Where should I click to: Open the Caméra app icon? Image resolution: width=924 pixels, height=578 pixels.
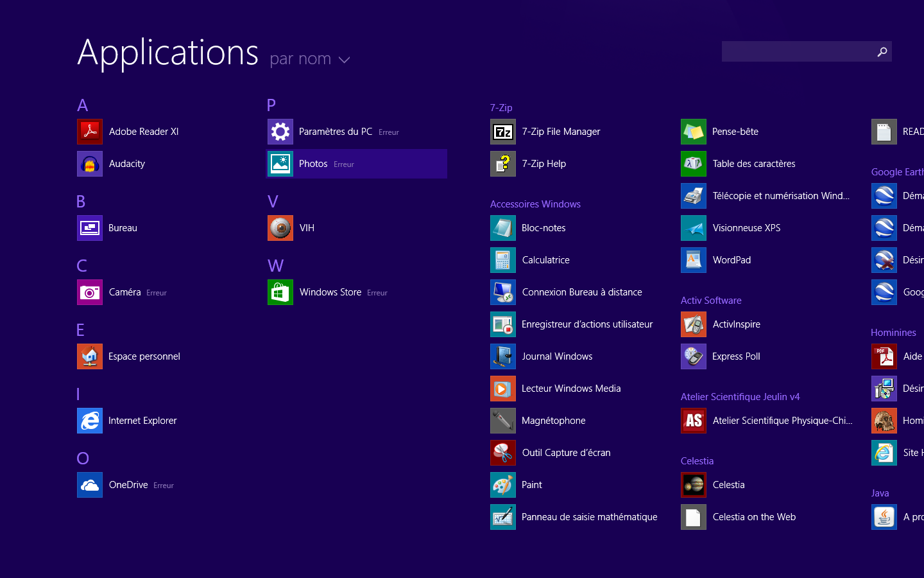(90, 292)
